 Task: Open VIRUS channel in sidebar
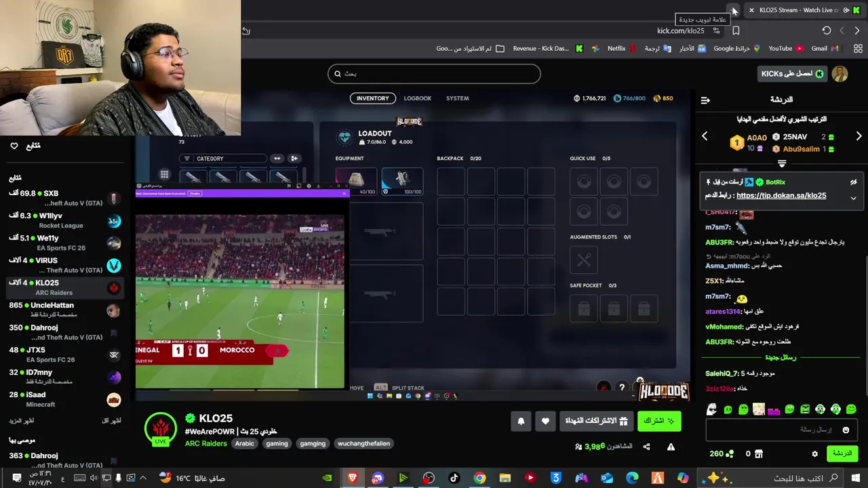click(x=64, y=265)
